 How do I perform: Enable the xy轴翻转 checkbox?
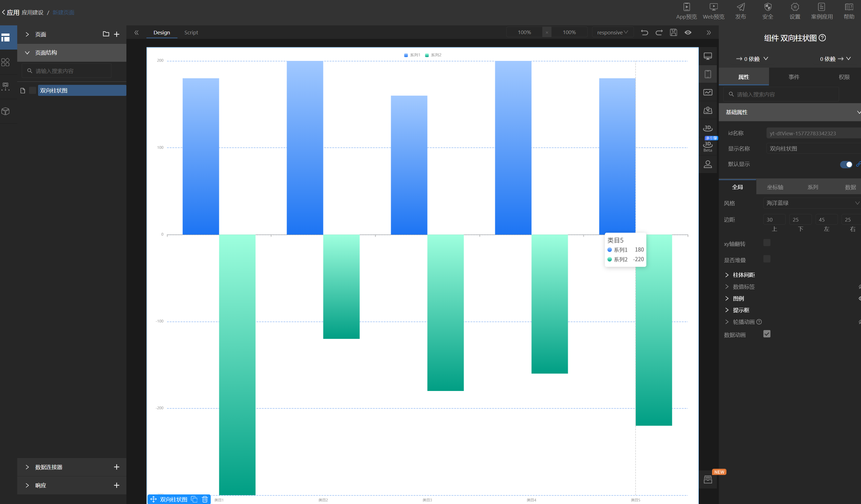pos(767,243)
